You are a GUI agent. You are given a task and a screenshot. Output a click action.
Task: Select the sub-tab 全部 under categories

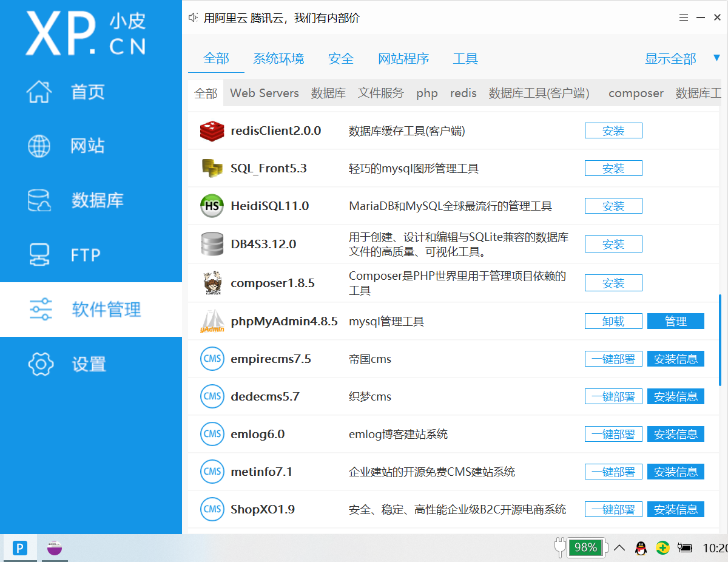tap(206, 93)
